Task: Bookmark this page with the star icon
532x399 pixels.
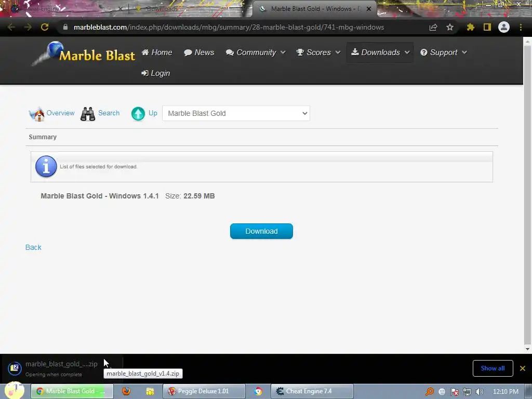Action: tap(450, 27)
